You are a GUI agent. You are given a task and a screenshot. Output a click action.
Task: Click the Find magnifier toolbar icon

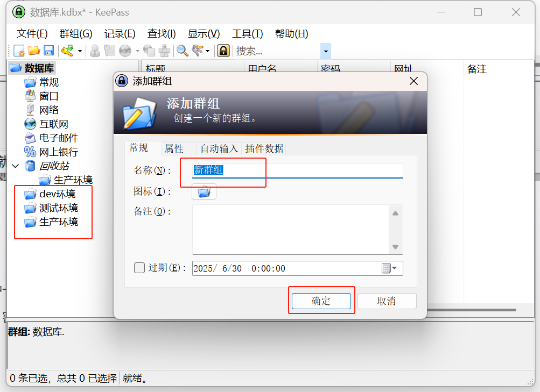point(182,51)
